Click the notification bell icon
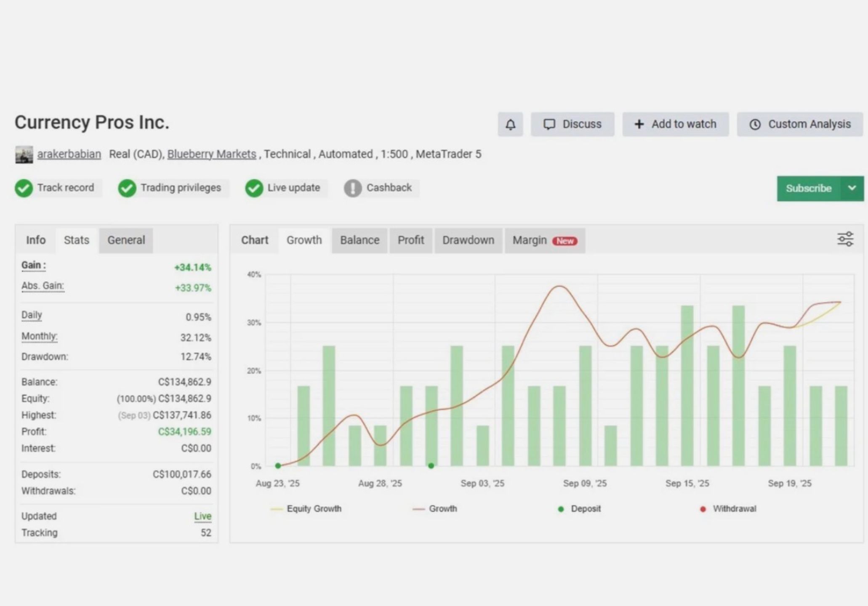 [510, 124]
